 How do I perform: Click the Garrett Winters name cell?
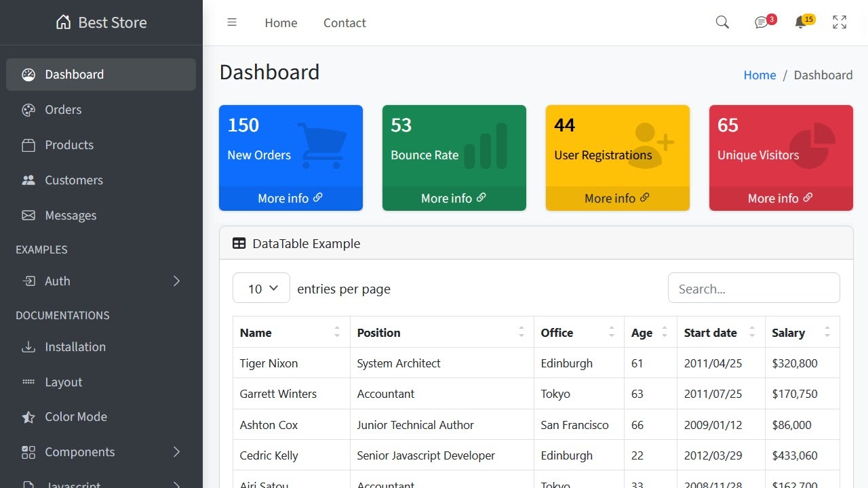click(x=292, y=394)
